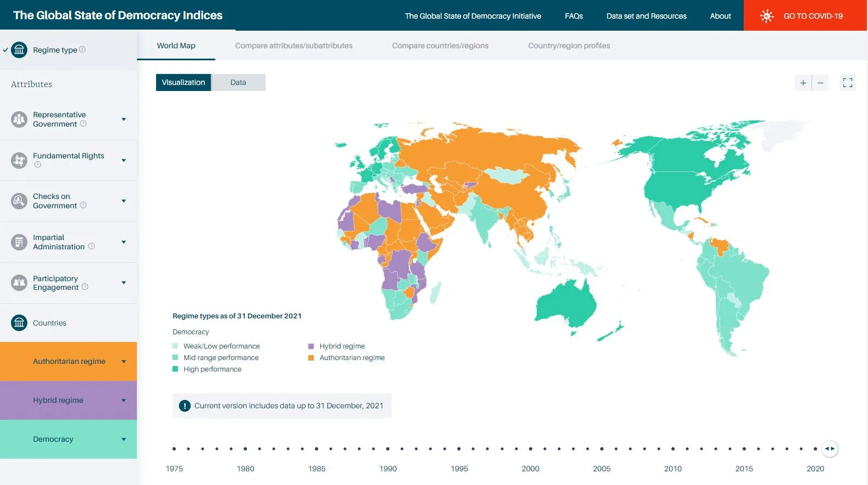This screenshot has height=485, width=868.
Task: Select the Impartial Administration icon
Action: click(19, 242)
